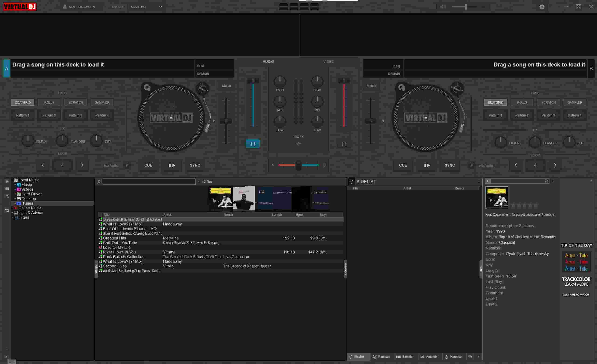
Task: Switch to the VIDEO mixer tab
Action: tap(328, 62)
